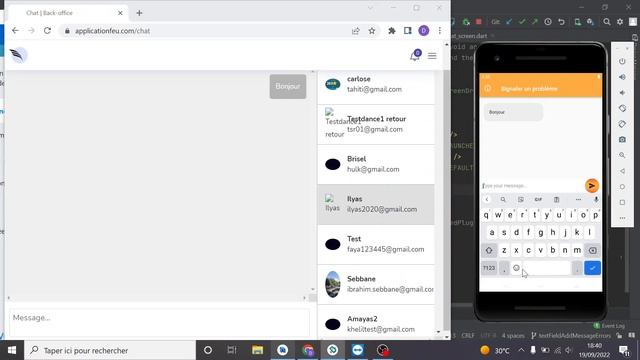
Task: Select Testdance1 retour contact
Action: 376,124
